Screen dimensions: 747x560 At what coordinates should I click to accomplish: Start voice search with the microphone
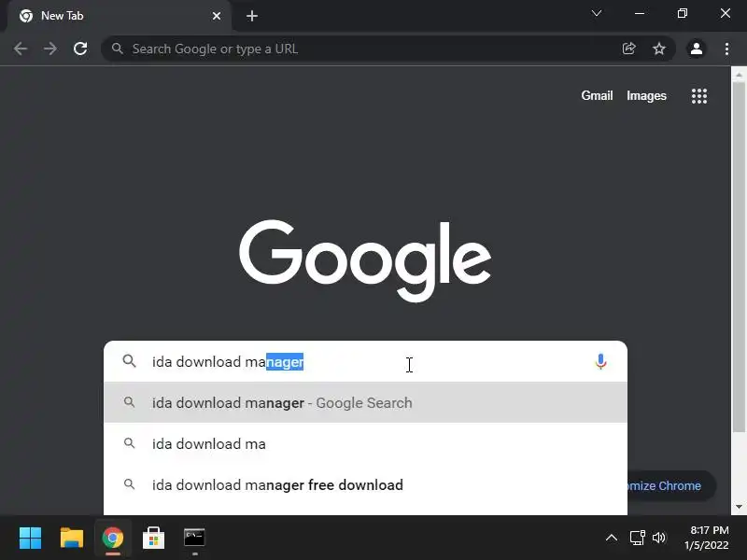(x=600, y=362)
